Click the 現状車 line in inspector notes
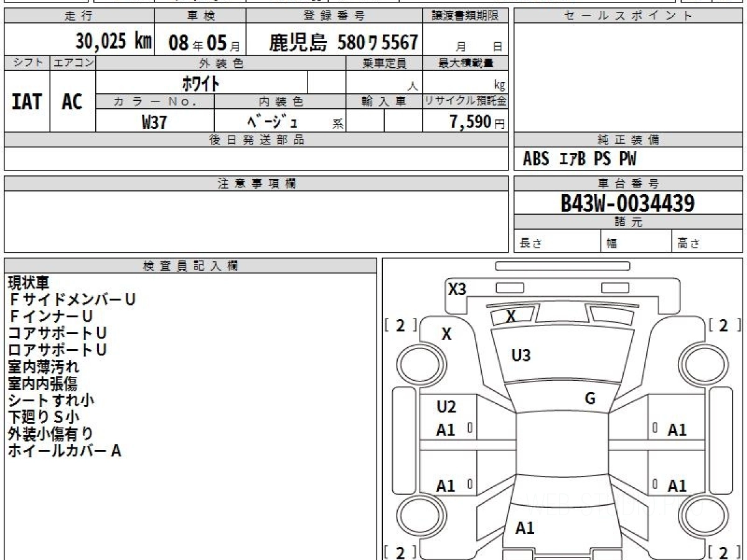 (28, 283)
